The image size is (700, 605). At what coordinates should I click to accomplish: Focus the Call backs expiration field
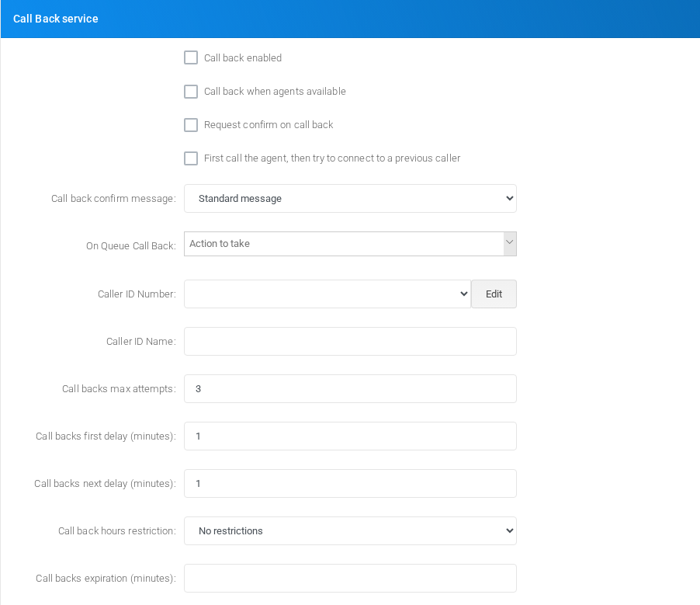[x=350, y=578]
